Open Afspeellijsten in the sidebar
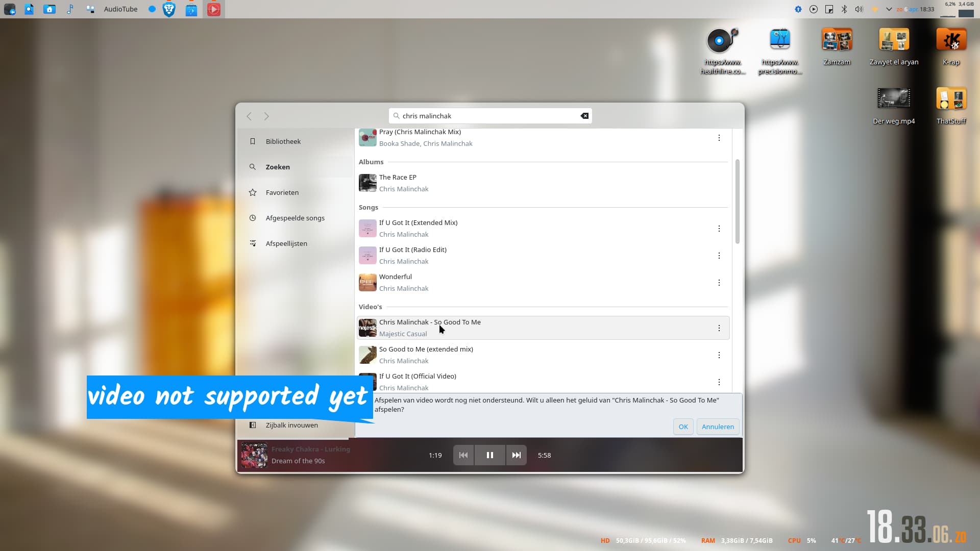The width and height of the screenshot is (980, 551). pyautogui.click(x=295, y=243)
